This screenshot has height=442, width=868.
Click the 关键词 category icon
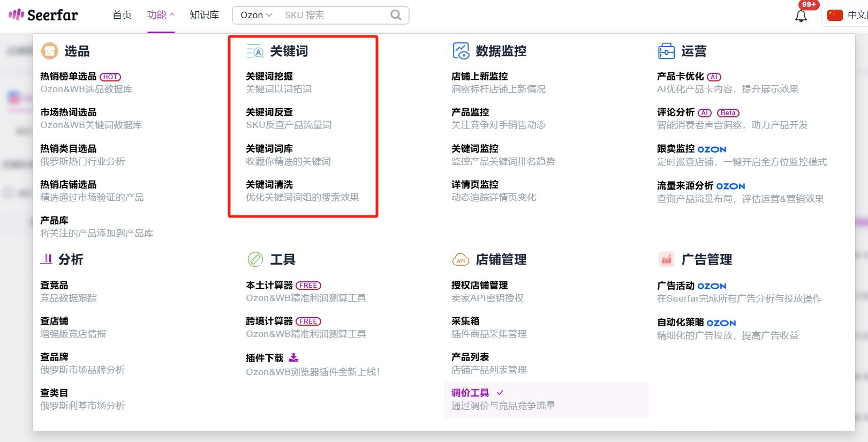(255, 51)
